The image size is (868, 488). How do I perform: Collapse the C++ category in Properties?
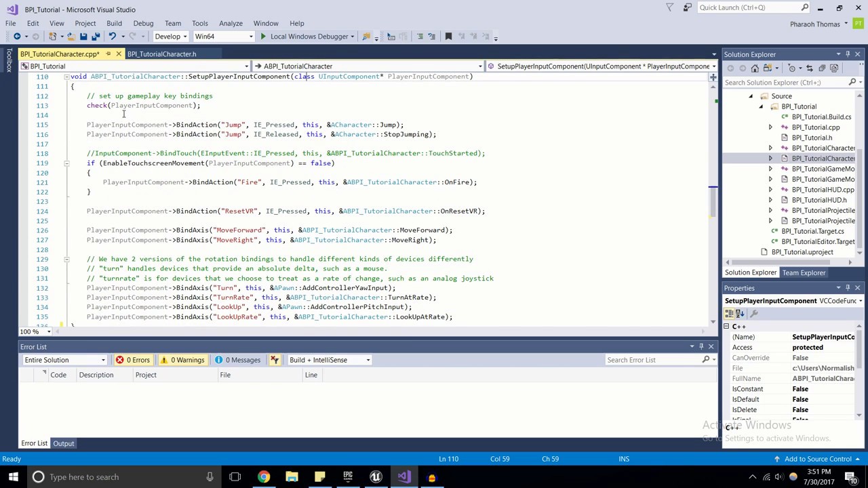click(726, 327)
